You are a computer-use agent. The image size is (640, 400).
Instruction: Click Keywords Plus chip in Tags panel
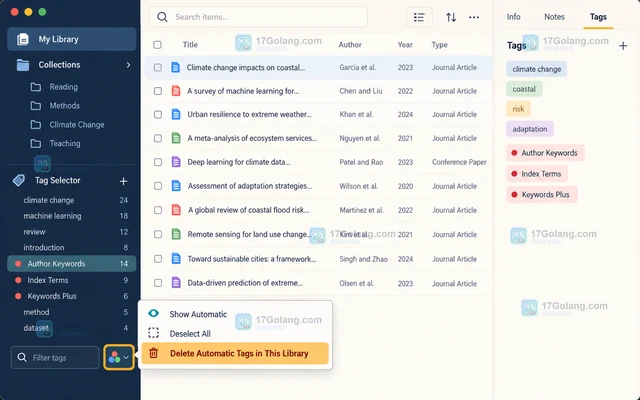click(x=542, y=194)
